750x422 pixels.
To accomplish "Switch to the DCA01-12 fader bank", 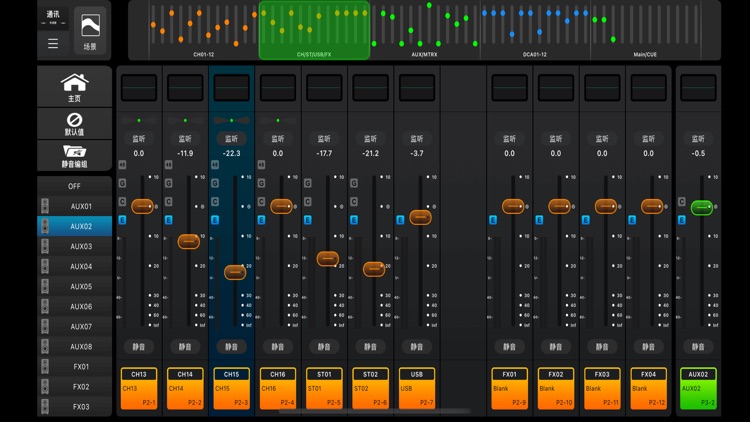I will click(535, 30).
